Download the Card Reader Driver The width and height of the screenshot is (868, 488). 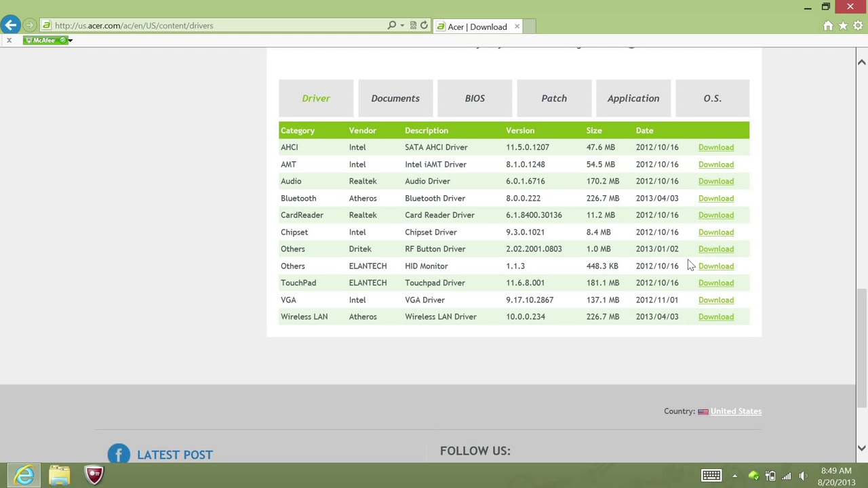(x=716, y=215)
